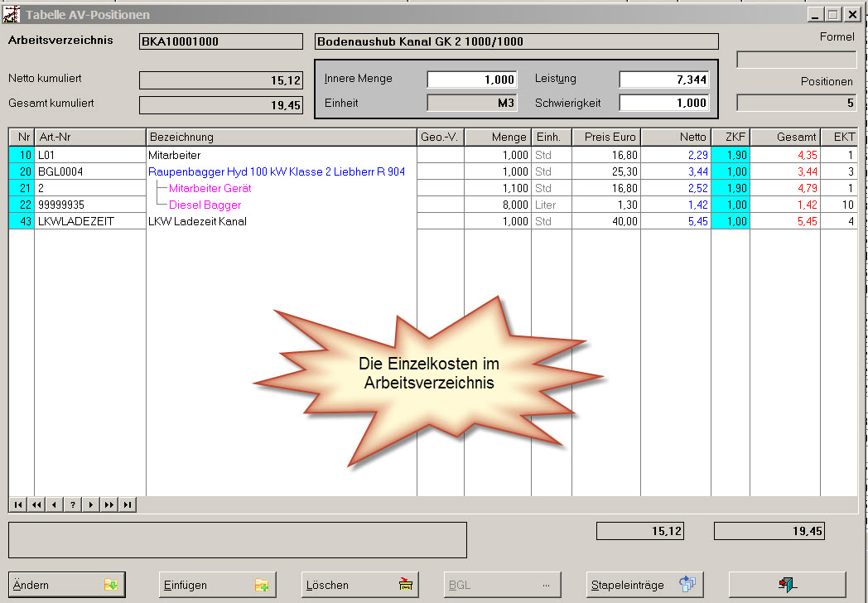Image resolution: width=868 pixels, height=603 pixels.
Task: Click the Bezeichnung column header
Action: [x=281, y=137]
